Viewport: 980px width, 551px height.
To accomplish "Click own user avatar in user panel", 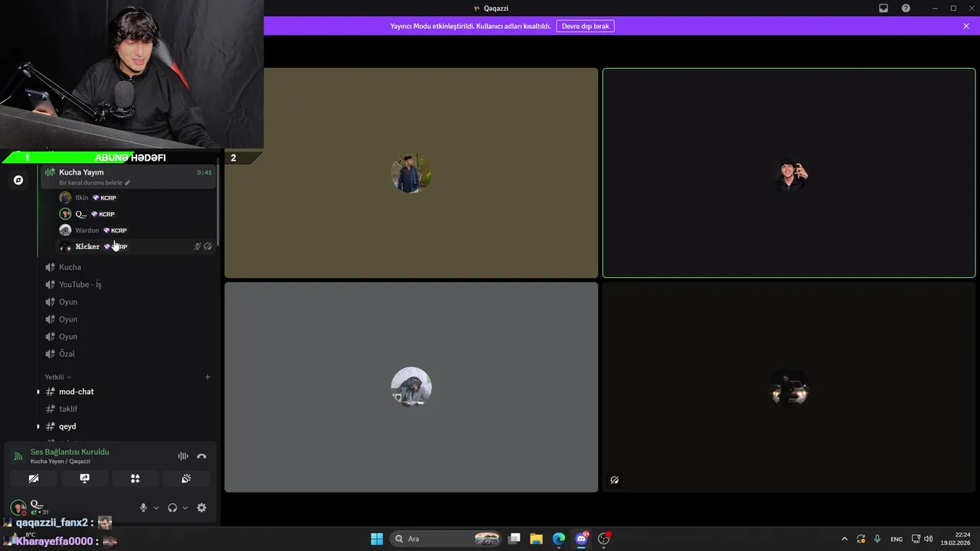I will coord(18,507).
